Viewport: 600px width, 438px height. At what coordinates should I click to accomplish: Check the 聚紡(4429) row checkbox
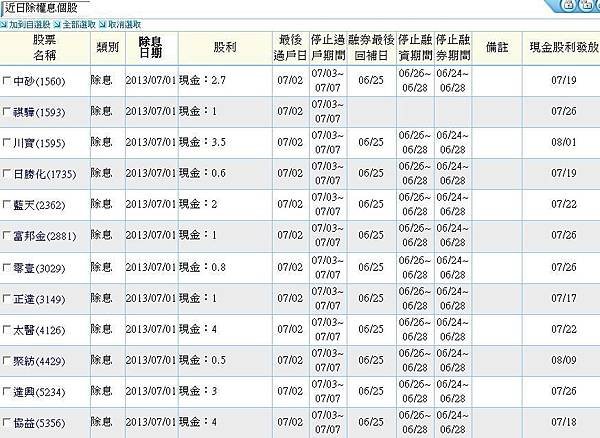6,361
